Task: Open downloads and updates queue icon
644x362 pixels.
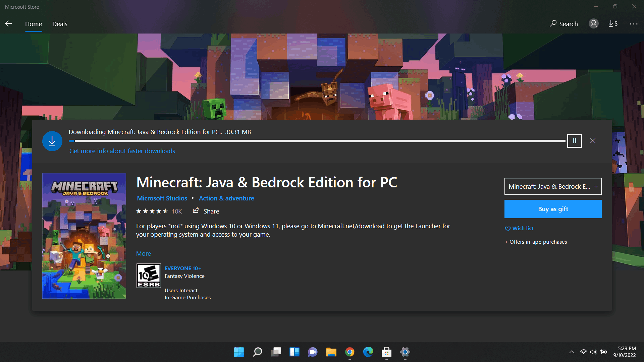Action: [613, 23]
